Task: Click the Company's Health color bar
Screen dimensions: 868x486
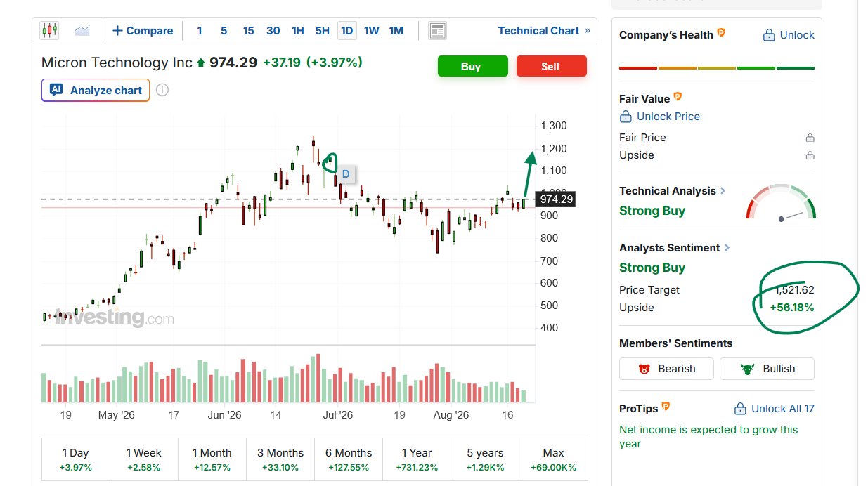Action: (717, 68)
